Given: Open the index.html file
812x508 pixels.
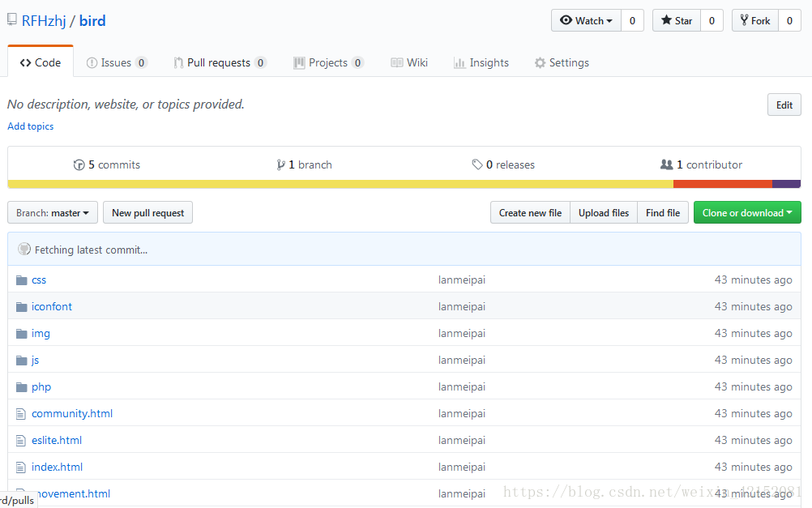Looking at the screenshot, I should pos(57,467).
